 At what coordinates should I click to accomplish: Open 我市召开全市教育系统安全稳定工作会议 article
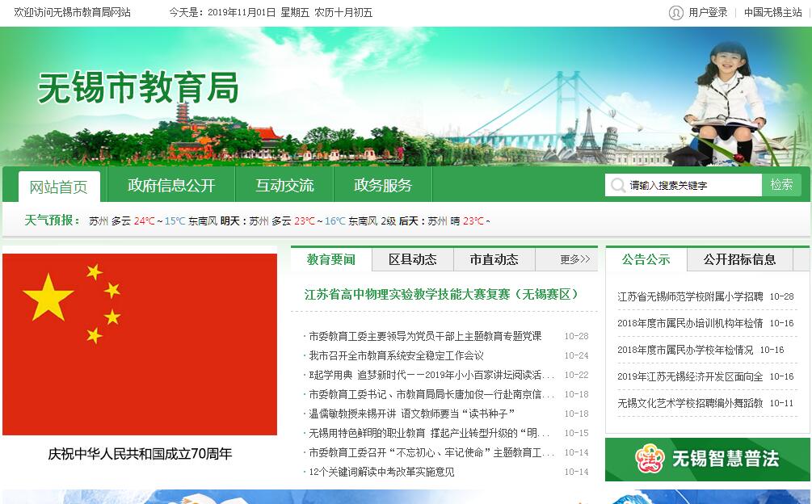click(396, 355)
